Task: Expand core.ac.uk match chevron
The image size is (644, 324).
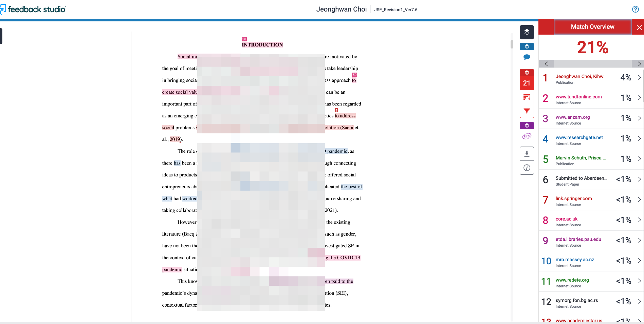Action: [x=639, y=220]
